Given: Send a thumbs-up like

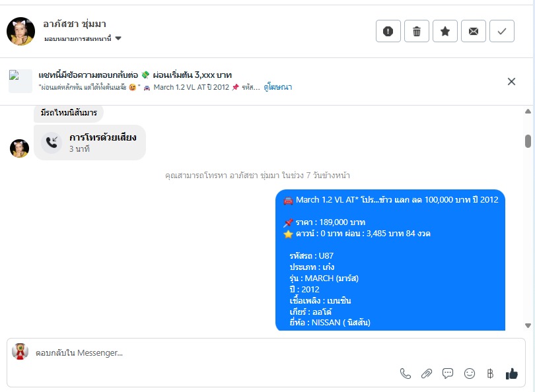Looking at the screenshot, I should [511, 374].
